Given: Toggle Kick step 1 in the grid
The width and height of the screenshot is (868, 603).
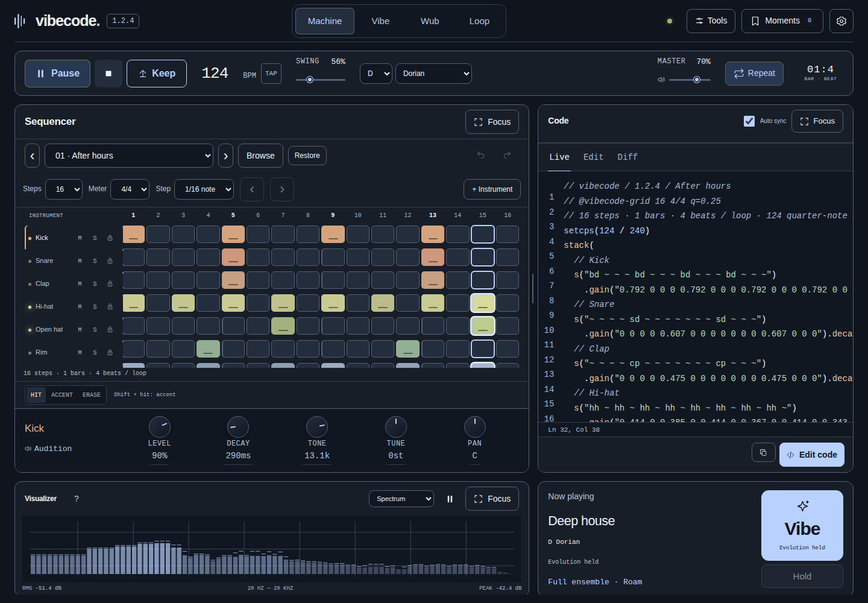Looking at the screenshot, I should (x=134, y=234).
